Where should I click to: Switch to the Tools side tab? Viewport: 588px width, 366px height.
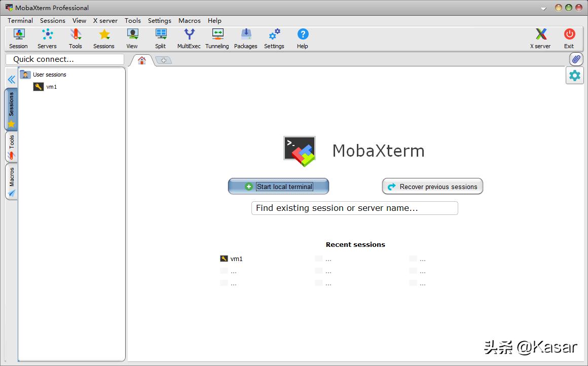point(11,147)
